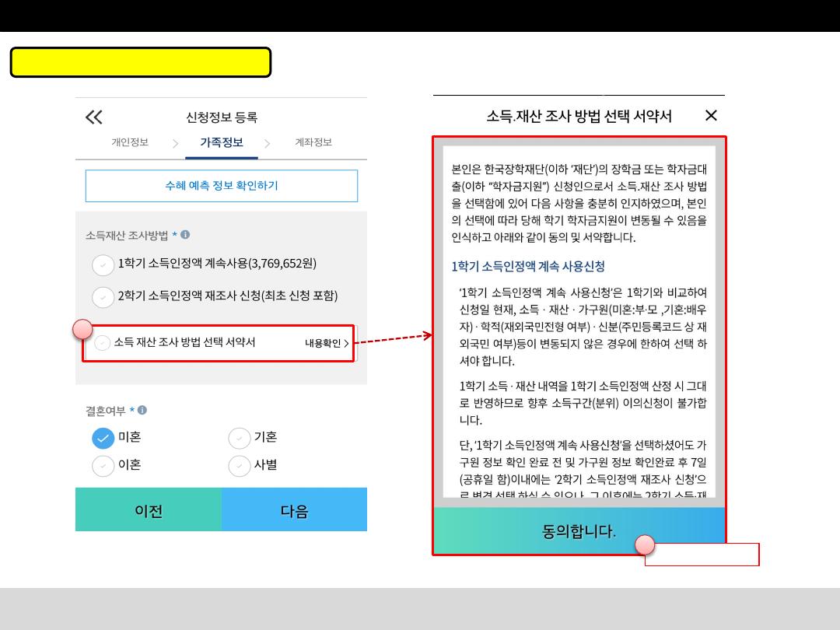Switch to the 계좌정보 tab
Image resolution: width=840 pixels, height=630 pixels.
(x=313, y=142)
